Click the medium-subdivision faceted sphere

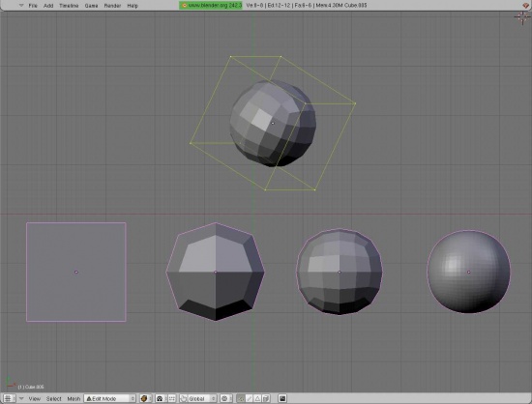click(x=340, y=272)
